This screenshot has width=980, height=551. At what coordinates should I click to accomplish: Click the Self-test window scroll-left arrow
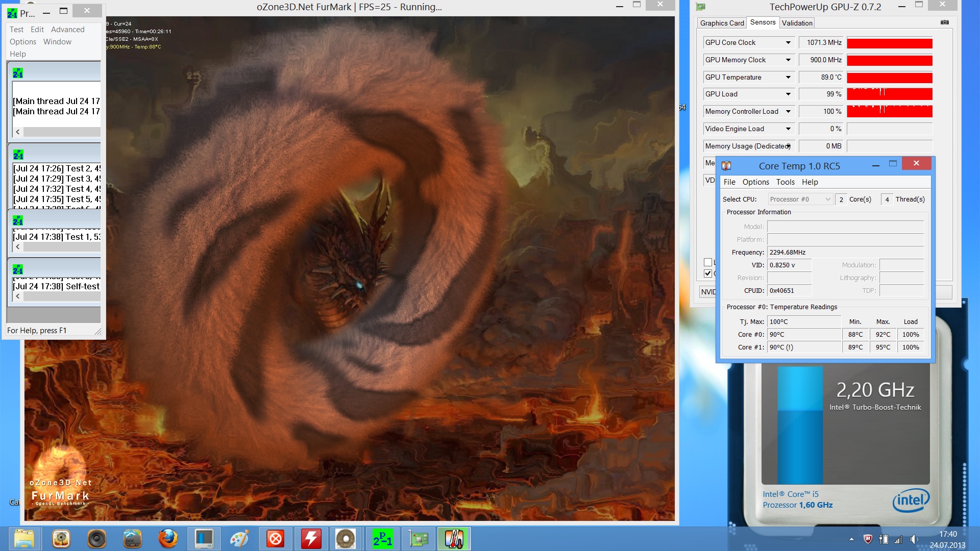pyautogui.click(x=18, y=296)
